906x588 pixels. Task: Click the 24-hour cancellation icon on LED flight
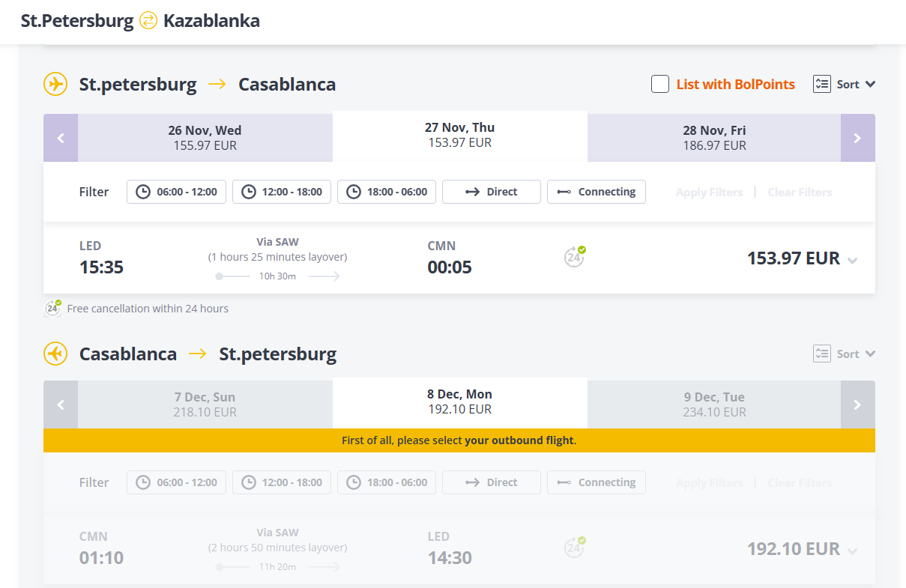575,257
